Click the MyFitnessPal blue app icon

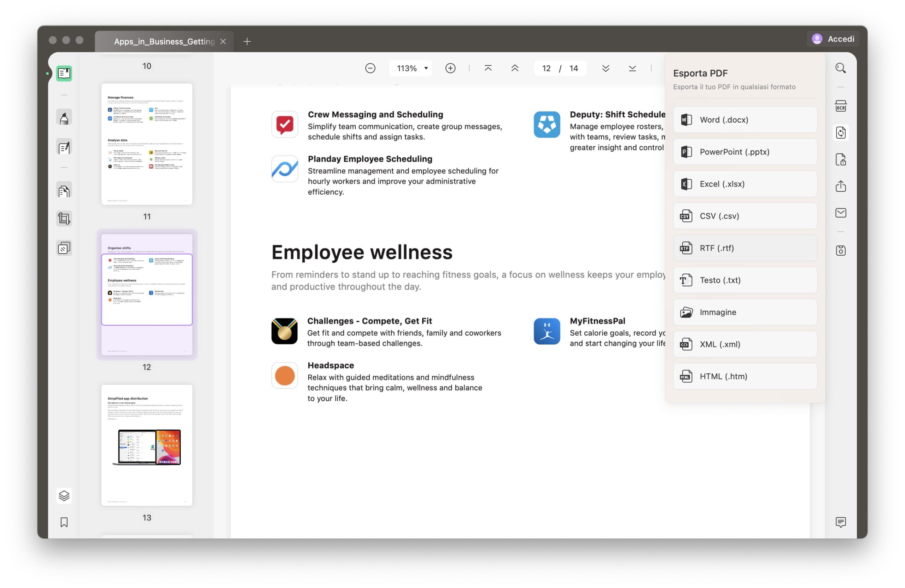[x=547, y=331]
